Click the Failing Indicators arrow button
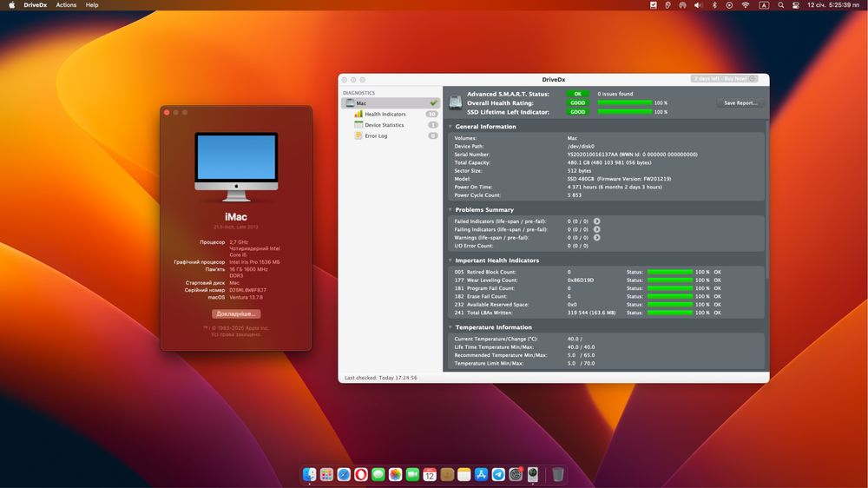 pos(597,229)
